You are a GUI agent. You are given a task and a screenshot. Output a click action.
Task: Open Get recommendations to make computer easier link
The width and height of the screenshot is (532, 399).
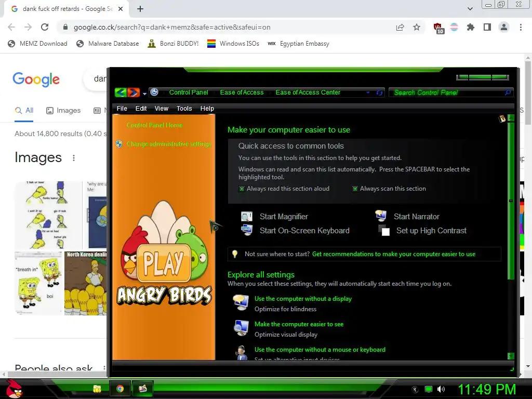pos(394,254)
